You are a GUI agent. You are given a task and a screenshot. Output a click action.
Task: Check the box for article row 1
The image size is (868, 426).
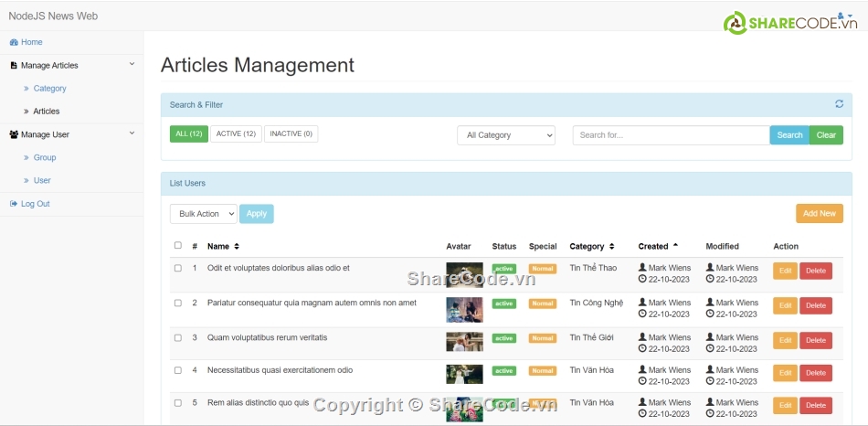pos(178,268)
